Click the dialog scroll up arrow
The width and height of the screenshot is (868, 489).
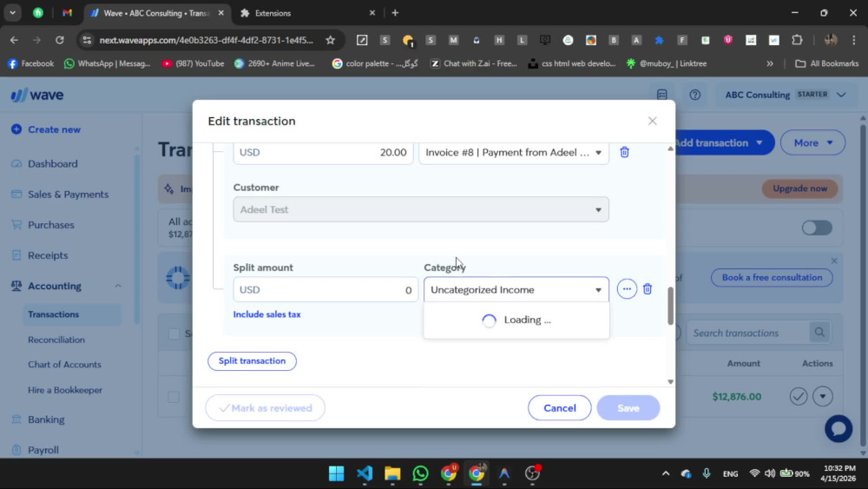pyautogui.click(x=670, y=149)
